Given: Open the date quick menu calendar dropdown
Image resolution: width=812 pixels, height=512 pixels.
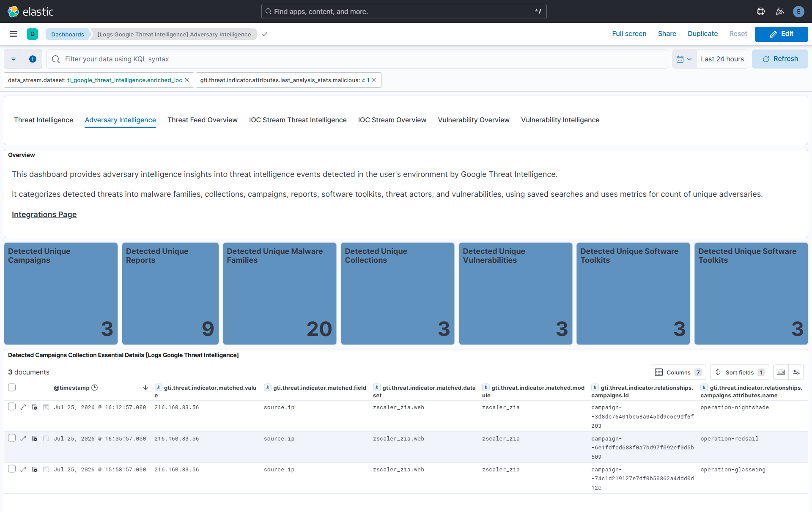Looking at the screenshot, I should pos(684,59).
